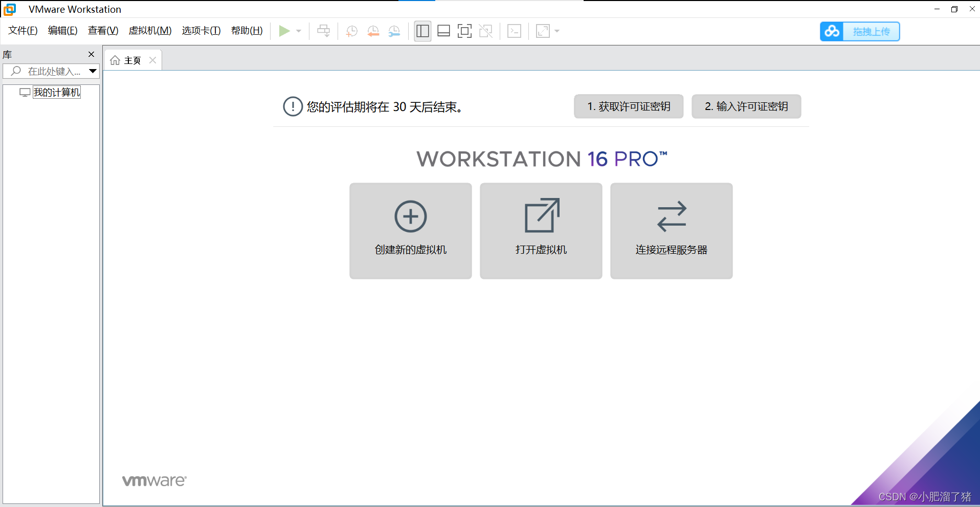Click the console view terminal icon
Viewport: 980px width, 507px height.
[x=514, y=31]
